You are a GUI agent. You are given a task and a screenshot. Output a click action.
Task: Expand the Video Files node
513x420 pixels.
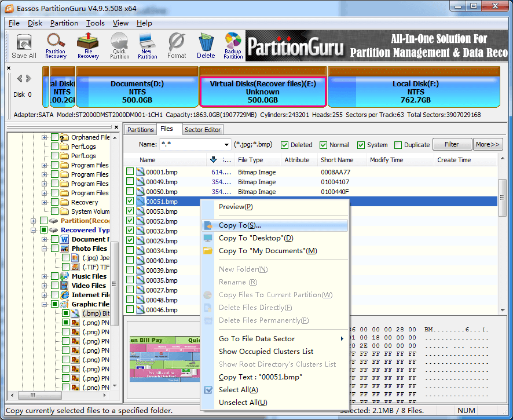pyautogui.click(x=44, y=286)
